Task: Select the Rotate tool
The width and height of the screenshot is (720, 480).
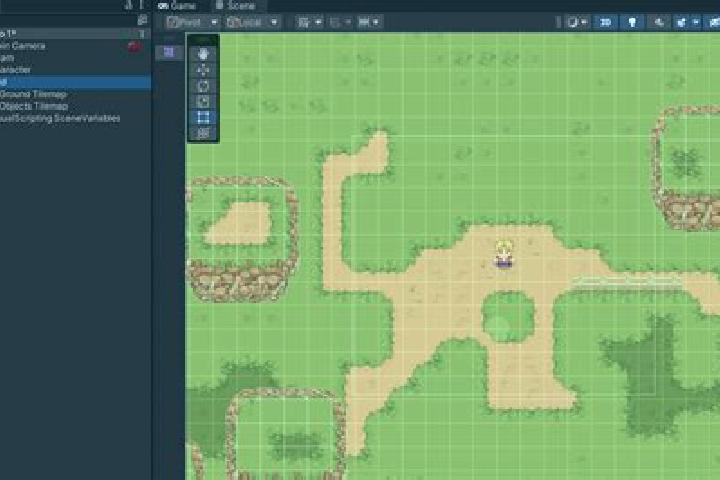Action: (203, 86)
